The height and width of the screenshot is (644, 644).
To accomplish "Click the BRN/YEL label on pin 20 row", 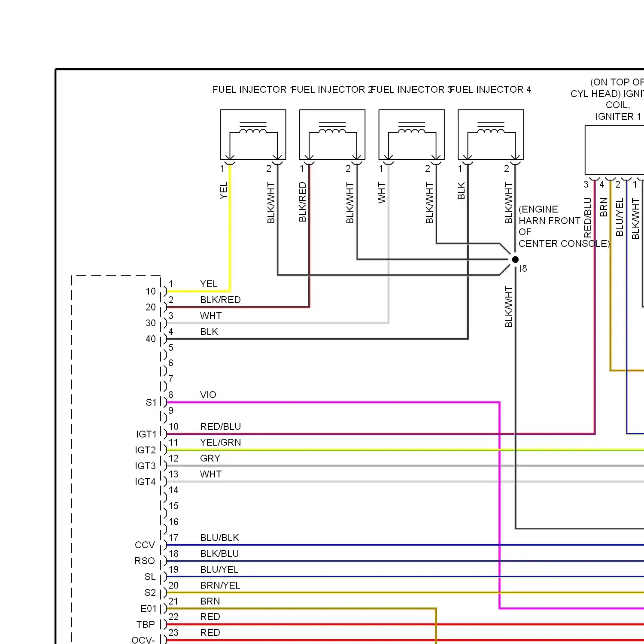I will [220, 585].
